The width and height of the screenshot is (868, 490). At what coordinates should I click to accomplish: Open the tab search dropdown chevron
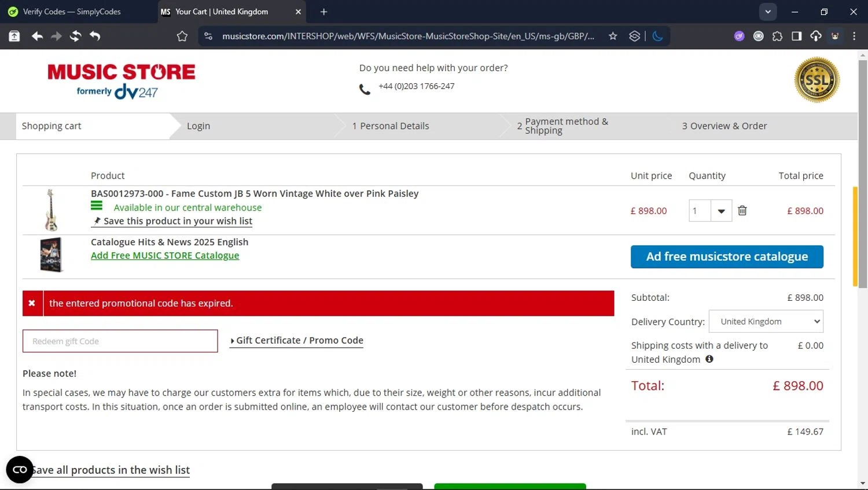pos(768,12)
